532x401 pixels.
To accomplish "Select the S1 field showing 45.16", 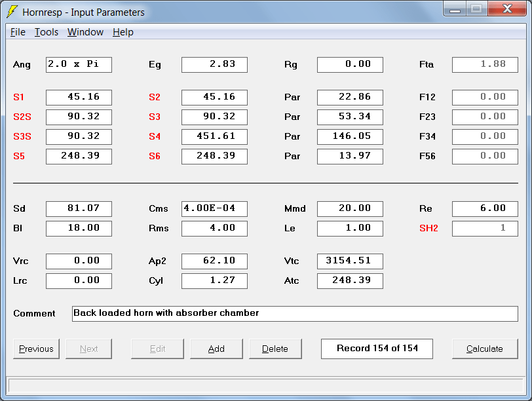I will click(79, 98).
